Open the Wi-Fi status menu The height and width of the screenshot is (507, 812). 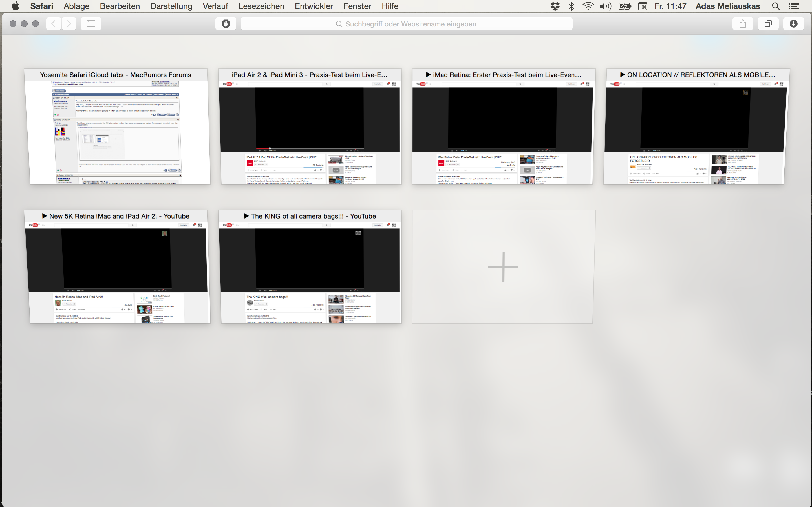(x=588, y=6)
